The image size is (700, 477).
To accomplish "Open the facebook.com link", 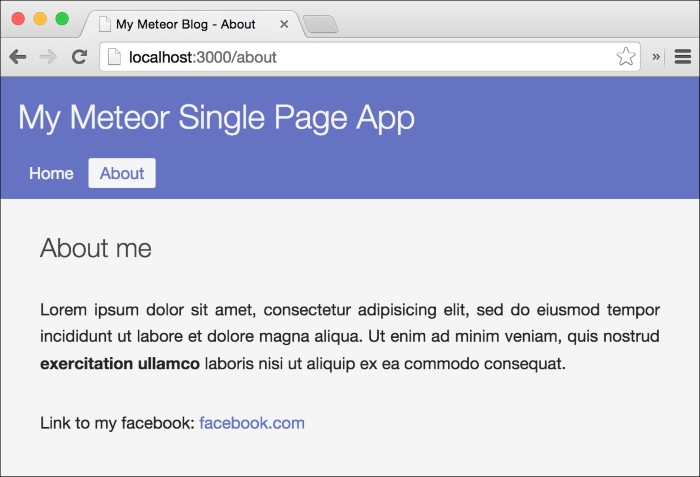I will (252, 423).
